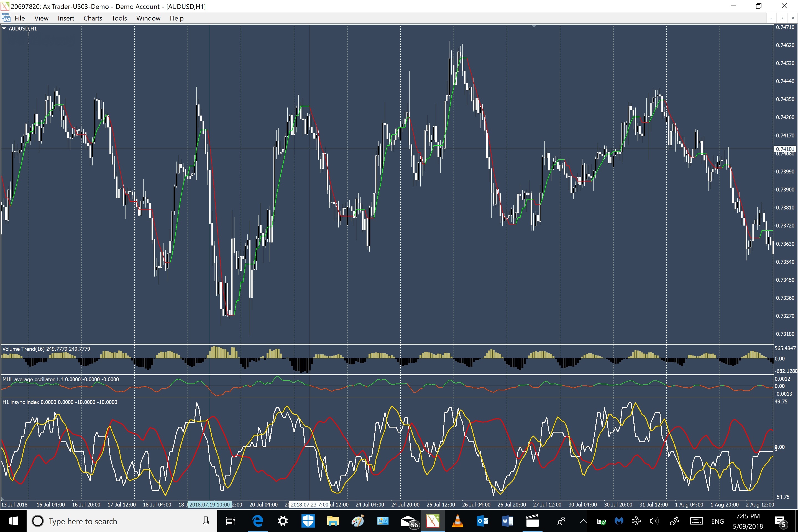Viewport: 798px width, 532px height.
Task: Toggle the airplane mode tray icon
Action: pos(636,521)
